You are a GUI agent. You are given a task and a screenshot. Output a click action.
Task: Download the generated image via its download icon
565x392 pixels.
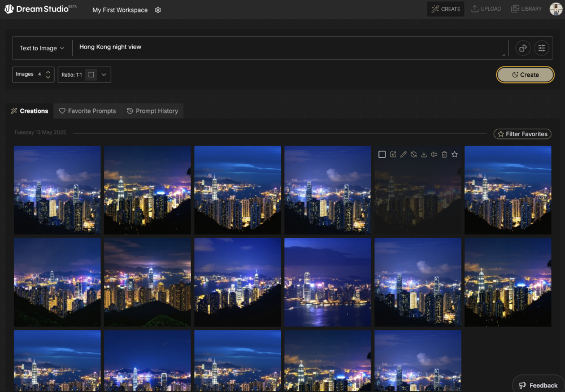(424, 154)
